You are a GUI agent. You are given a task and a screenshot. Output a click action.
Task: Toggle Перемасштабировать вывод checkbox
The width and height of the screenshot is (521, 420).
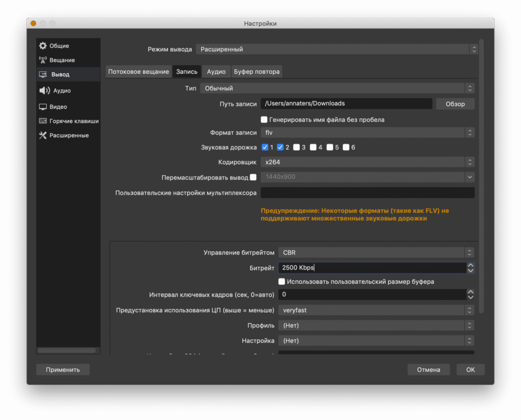pyautogui.click(x=253, y=177)
